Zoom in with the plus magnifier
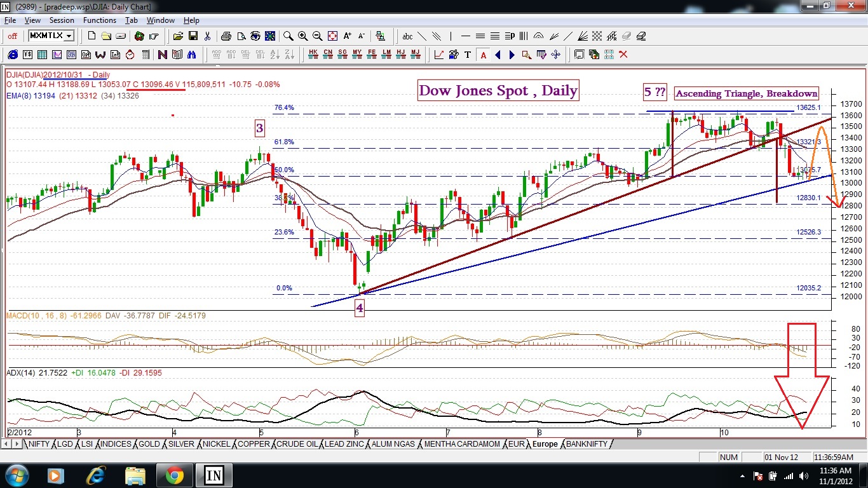 (x=303, y=36)
